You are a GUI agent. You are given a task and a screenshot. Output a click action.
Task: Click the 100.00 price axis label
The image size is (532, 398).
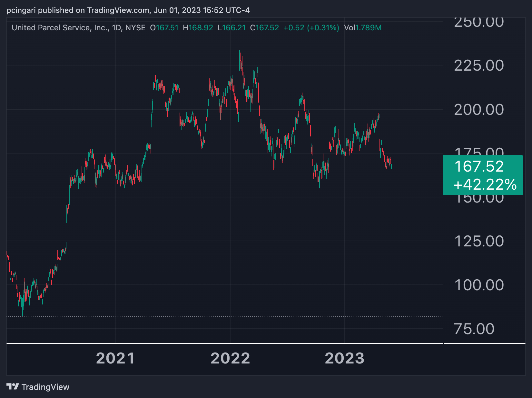(479, 285)
